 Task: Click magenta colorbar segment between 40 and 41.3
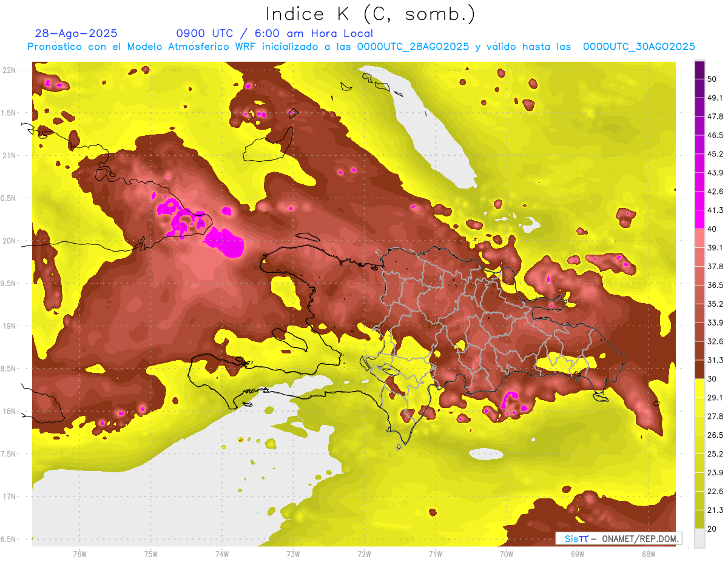[699, 220]
